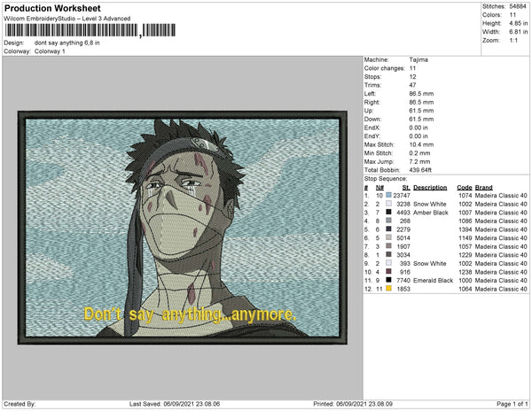The image size is (532, 411).
Task: Click the Max Stitch value '10.4 mm'
Action: [421, 144]
